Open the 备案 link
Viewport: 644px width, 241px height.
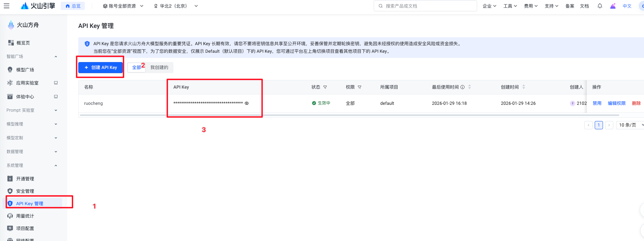570,6
